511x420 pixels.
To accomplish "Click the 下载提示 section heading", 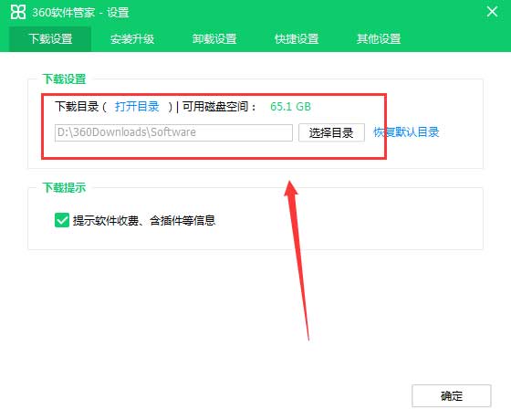I will [64, 187].
